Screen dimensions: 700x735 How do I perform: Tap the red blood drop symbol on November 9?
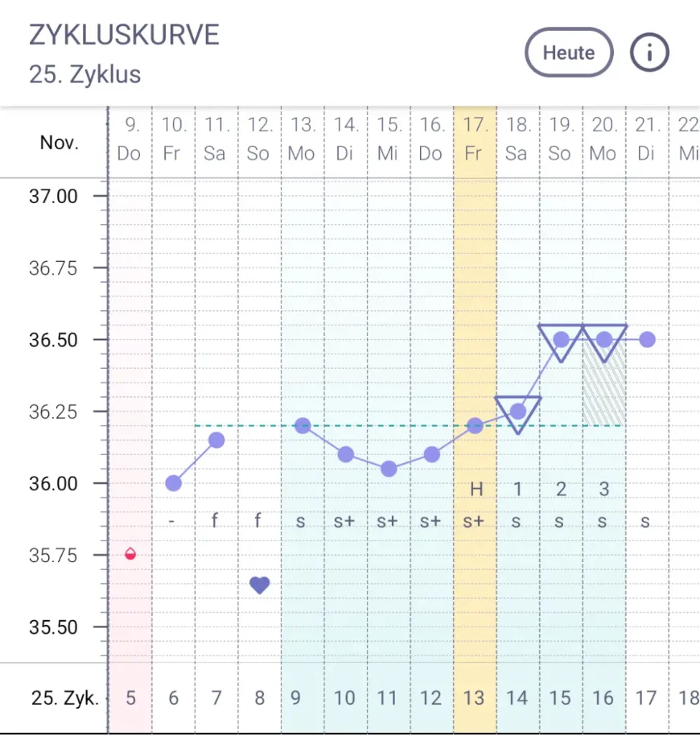tap(129, 555)
